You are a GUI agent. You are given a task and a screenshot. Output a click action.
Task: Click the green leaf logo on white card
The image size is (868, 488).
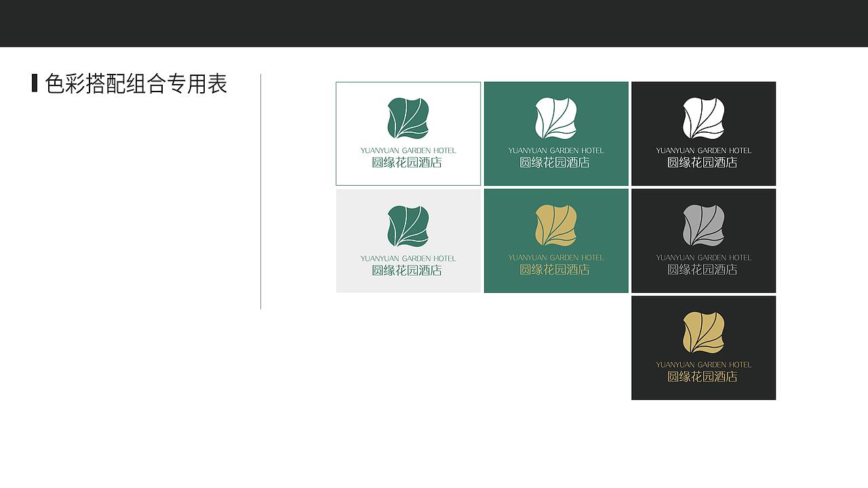point(408,119)
